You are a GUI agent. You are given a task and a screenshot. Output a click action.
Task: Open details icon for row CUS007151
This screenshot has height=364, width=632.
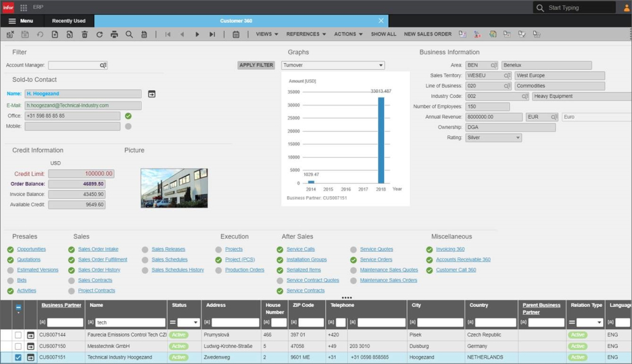(x=31, y=357)
